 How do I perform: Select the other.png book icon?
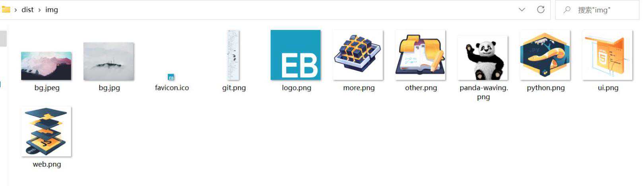420,55
